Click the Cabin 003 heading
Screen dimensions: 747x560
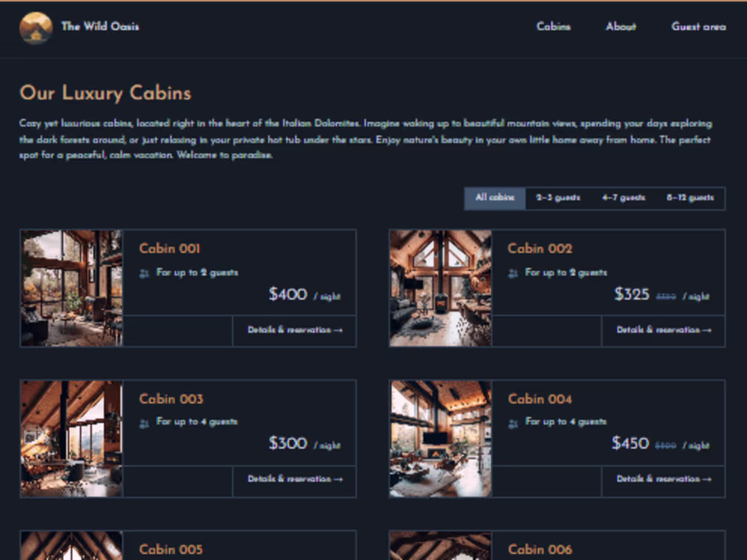coord(171,399)
